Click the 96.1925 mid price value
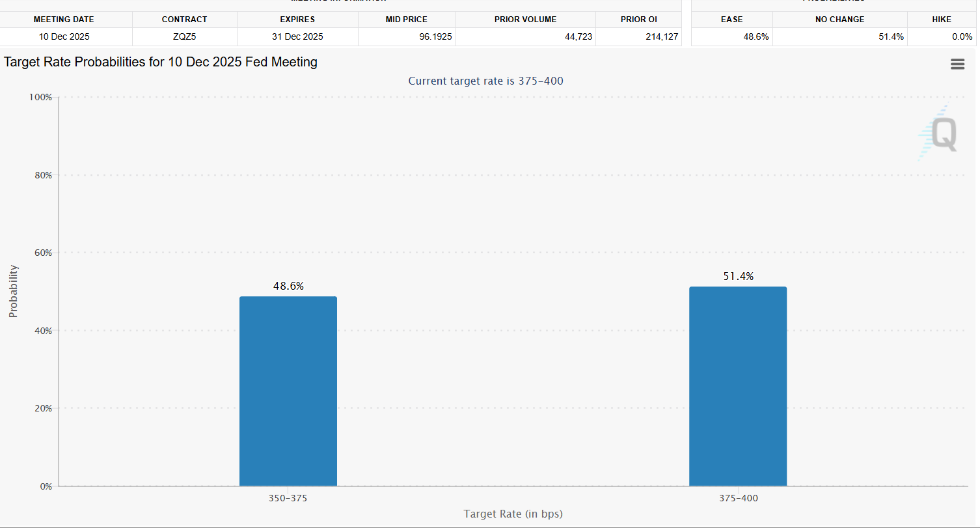Screen dimensions: 980x528 [436, 37]
